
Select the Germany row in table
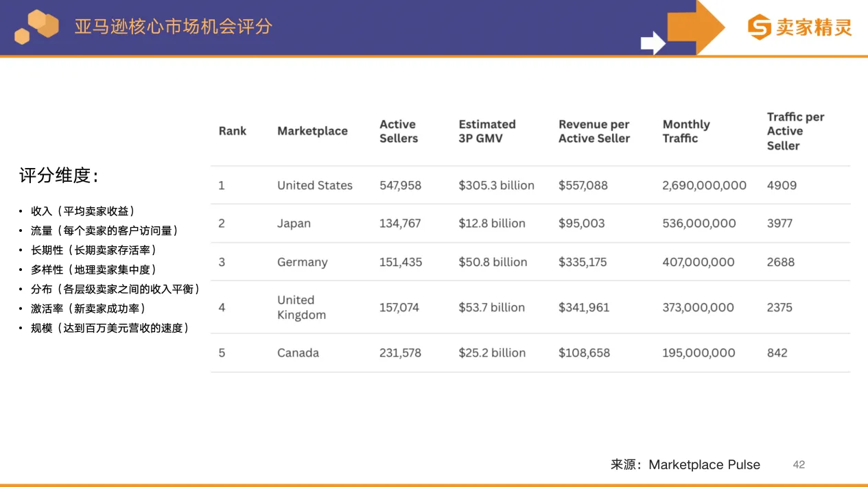(303, 261)
